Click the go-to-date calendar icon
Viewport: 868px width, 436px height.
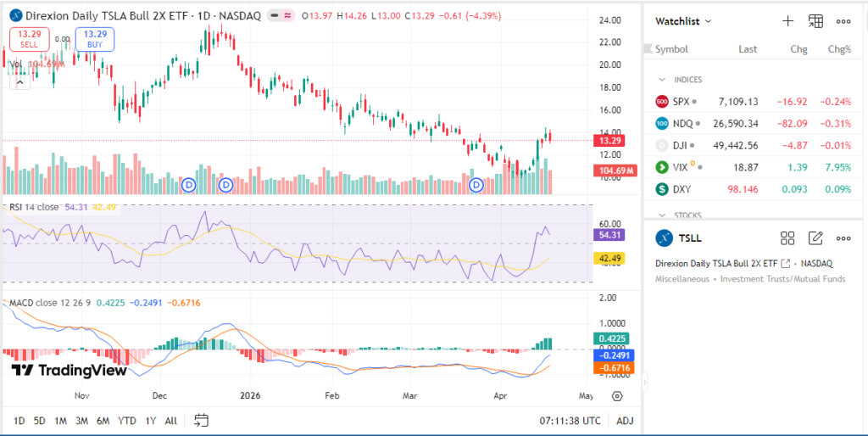coord(201,420)
